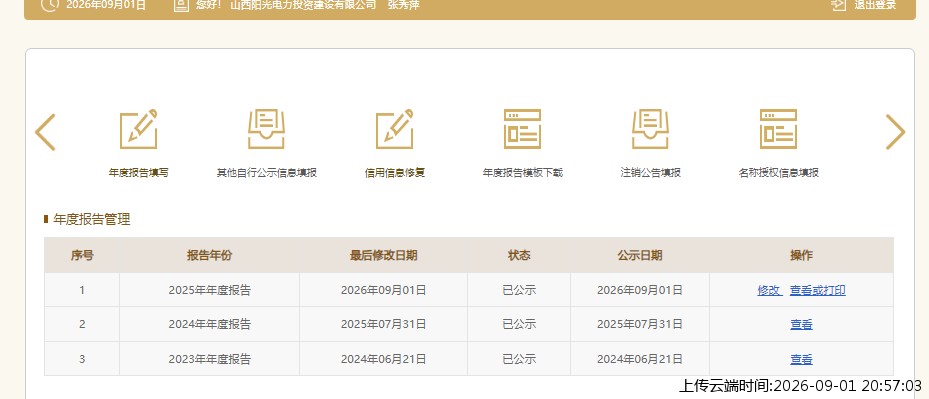
Task: Click the 2023年年度报告 cell
Action: (x=210, y=359)
